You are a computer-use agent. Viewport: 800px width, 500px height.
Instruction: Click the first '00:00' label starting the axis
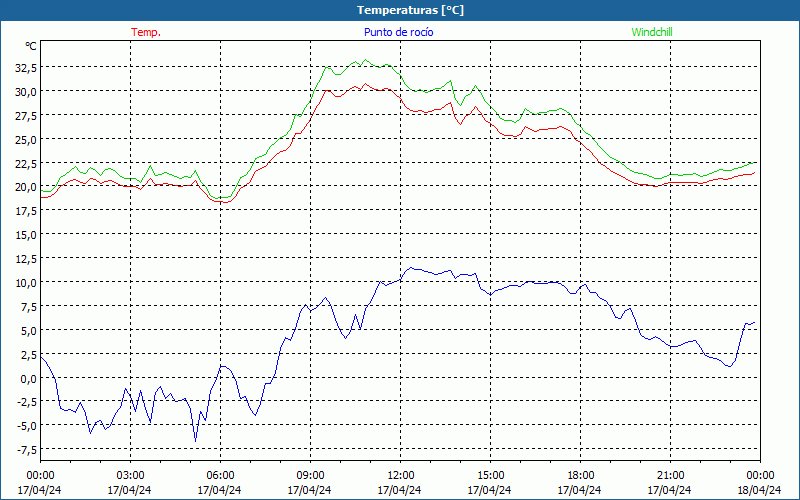(40, 475)
